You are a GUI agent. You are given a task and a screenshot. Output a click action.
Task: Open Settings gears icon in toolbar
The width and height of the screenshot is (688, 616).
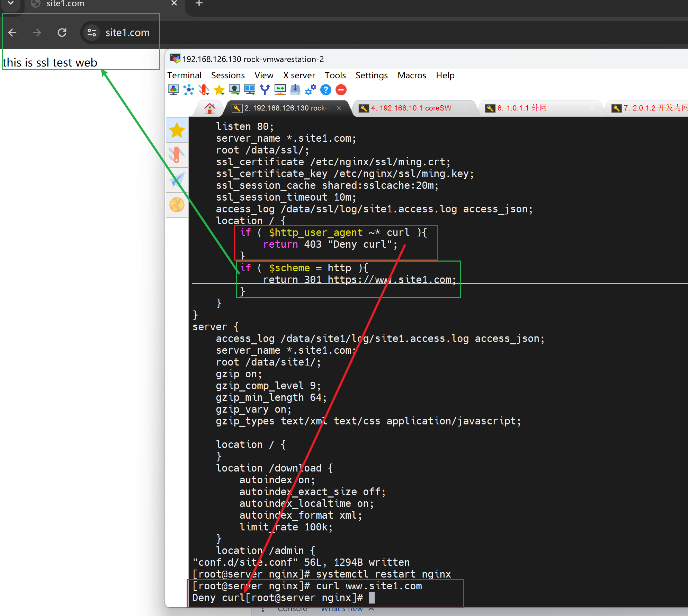click(310, 90)
